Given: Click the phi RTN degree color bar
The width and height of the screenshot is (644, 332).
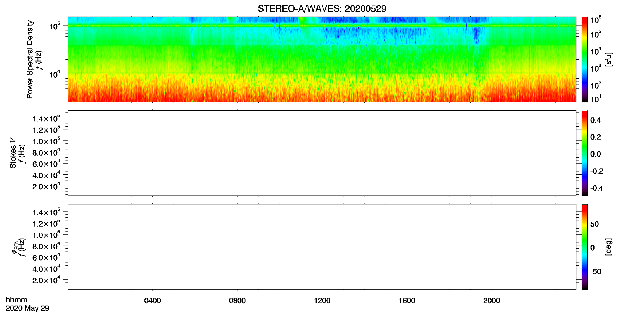Looking at the screenshot, I should click(x=585, y=247).
